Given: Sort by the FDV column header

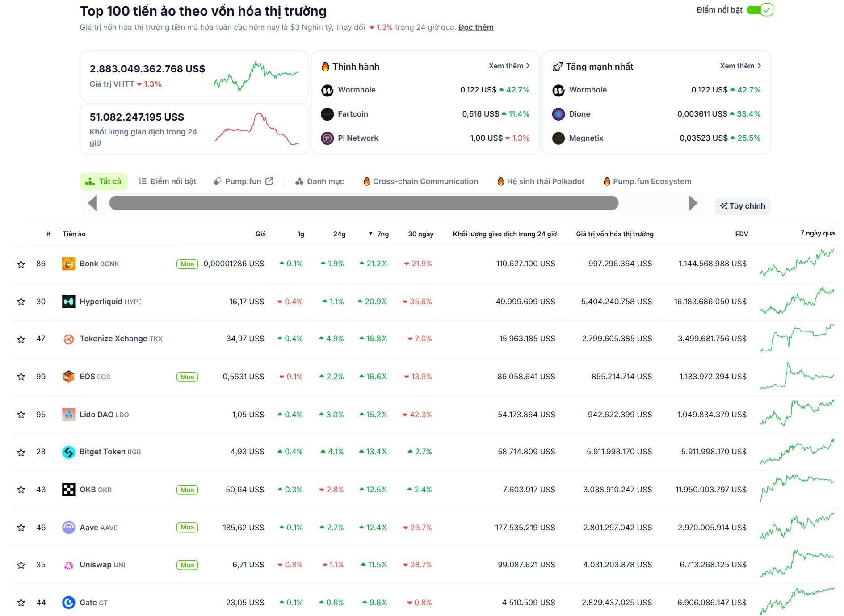Looking at the screenshot, I should point(741,234).
